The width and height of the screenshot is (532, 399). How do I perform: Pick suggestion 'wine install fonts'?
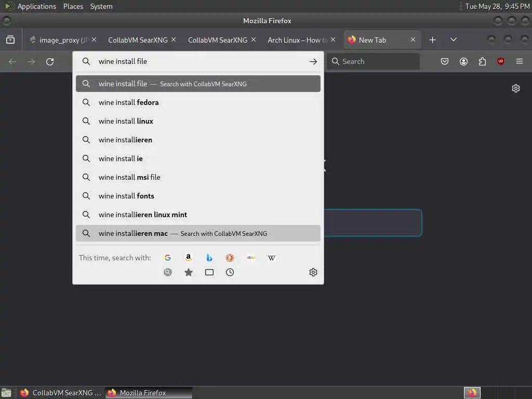[198, 196]
